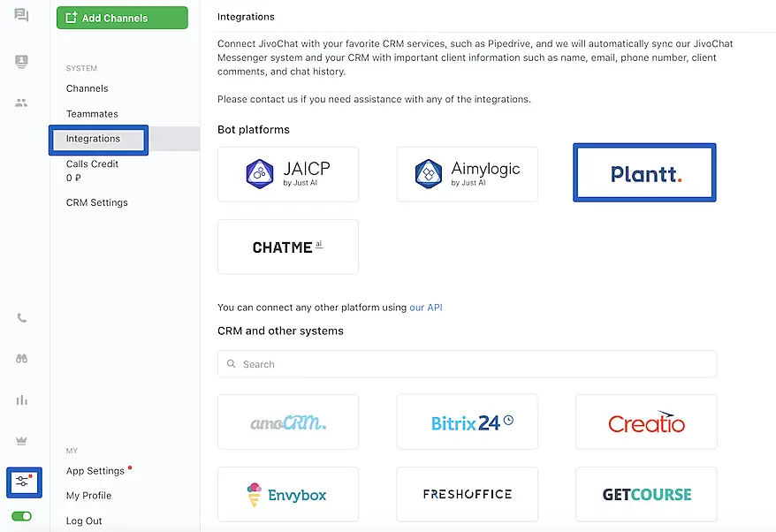Click the CRM search field
This screenshot has width=776, height=532.
[467, 364]
